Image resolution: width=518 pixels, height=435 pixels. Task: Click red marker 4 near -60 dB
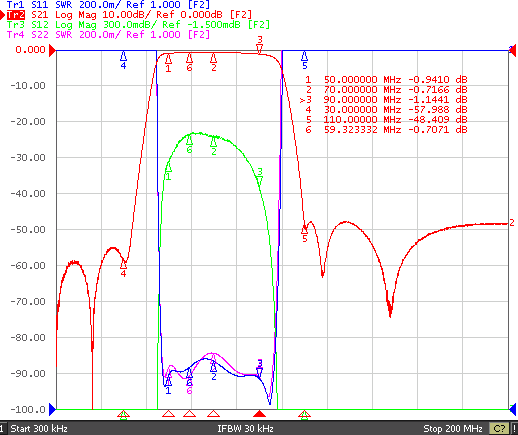coord(123,269)
